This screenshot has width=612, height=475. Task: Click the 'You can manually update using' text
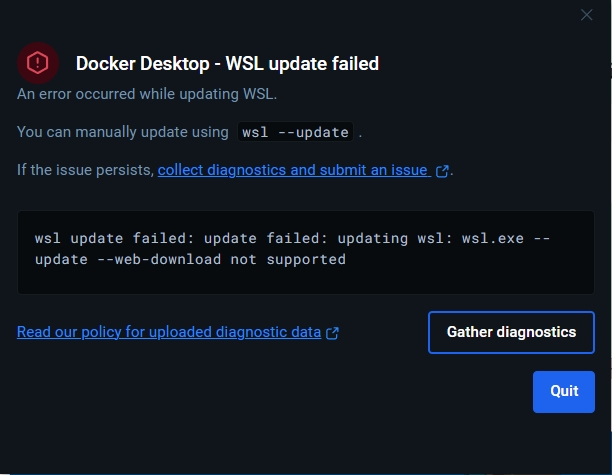(x=123, y=132)
